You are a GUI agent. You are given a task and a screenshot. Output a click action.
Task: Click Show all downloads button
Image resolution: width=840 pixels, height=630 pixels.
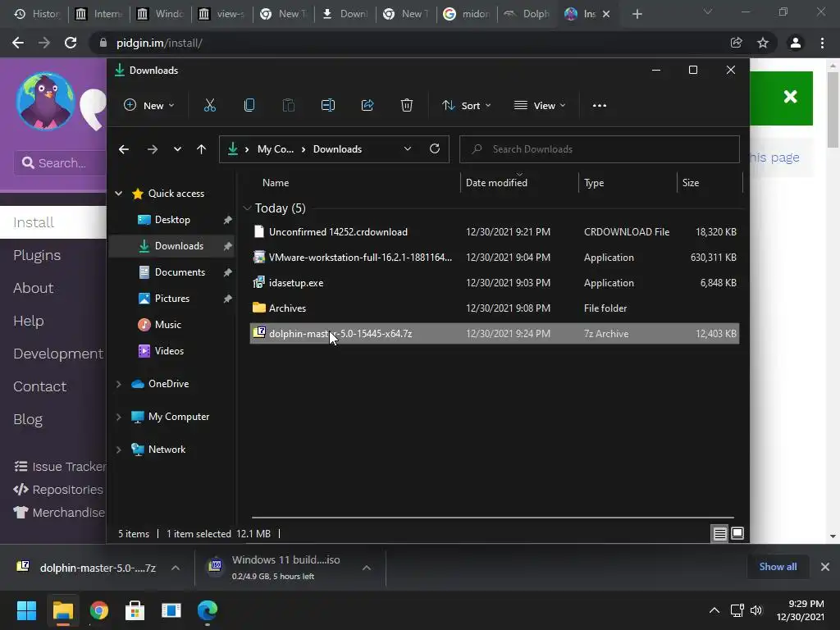pyautogui.click(x=778, y=567)
